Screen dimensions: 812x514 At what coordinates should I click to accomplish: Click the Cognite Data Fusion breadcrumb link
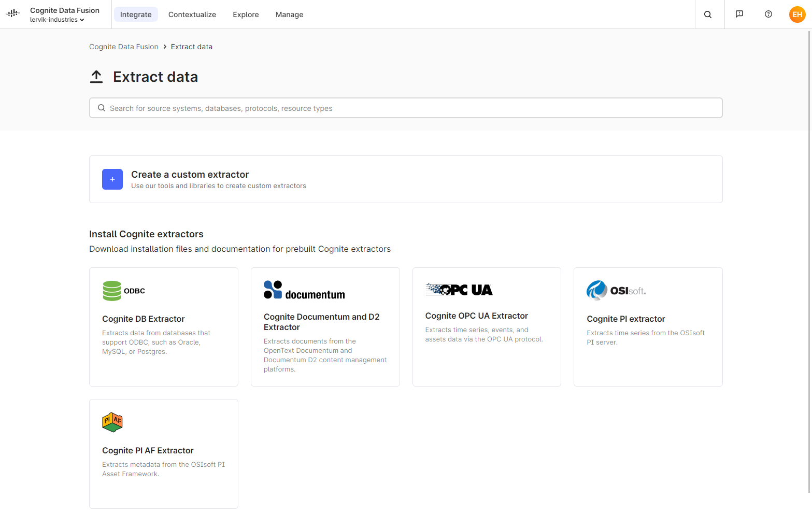[x=124, y=47]
